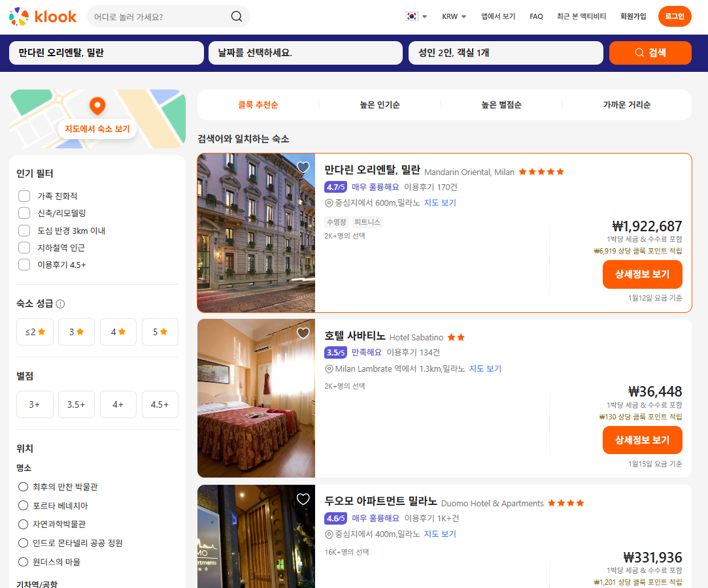Image resolution: width=708 pixels, height=588 pixels.
Task: Open the Korean flag language selector
Action: pyautogui.click(x=416, y=16)
